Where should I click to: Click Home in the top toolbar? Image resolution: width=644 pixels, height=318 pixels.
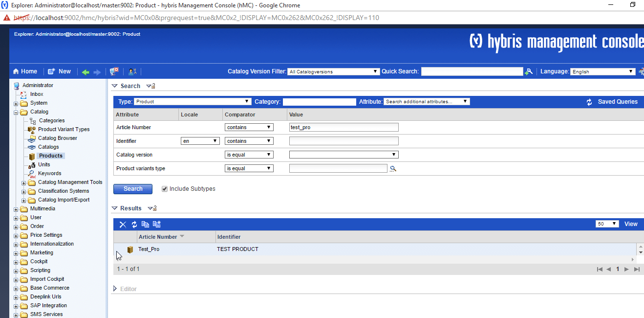[25, 71]
